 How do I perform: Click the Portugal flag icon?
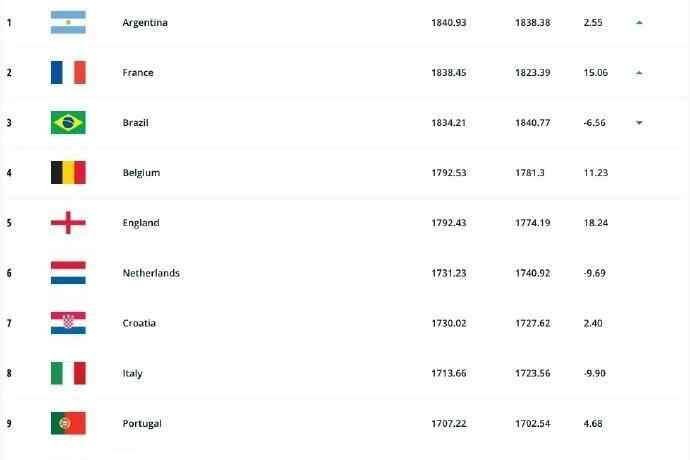pos(68,423)
